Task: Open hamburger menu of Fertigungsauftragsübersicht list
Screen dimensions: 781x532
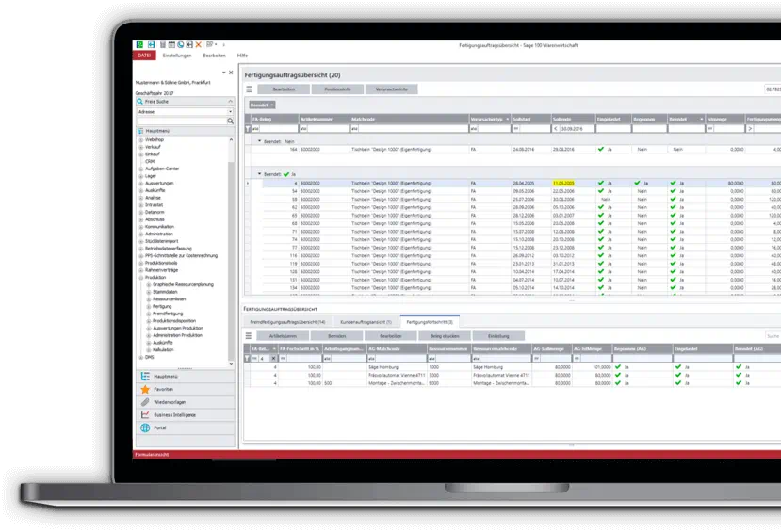Action: pyautogui.click(x=249, y=89)
